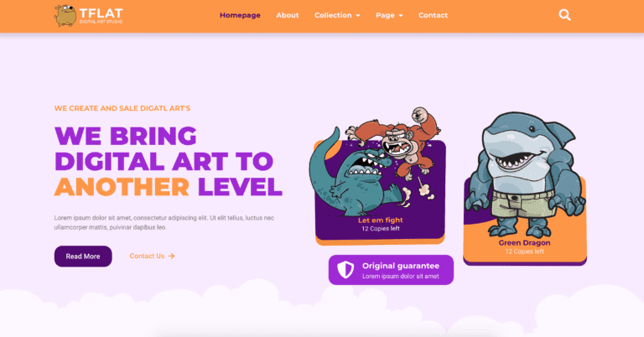This screenshot has height=337, width=644.
Task: Expand the Collection dropdown menu
Action: pos(337,15)
